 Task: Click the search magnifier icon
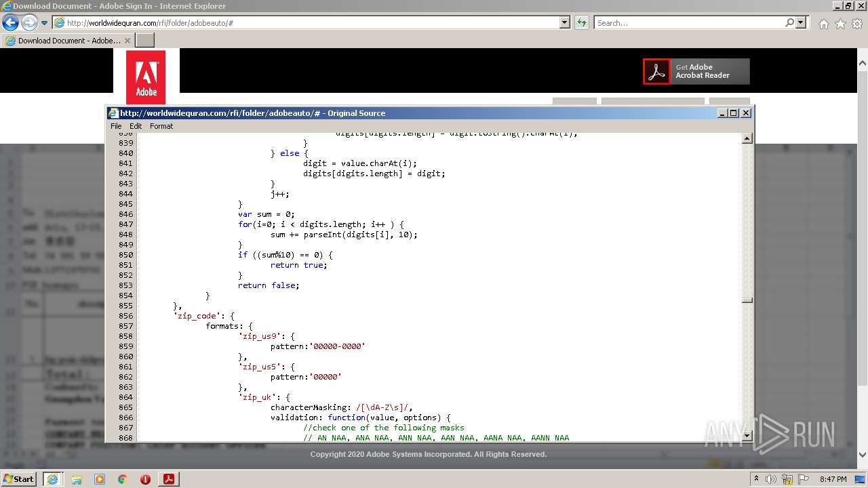pyautogui.click(x=789, y=22)
